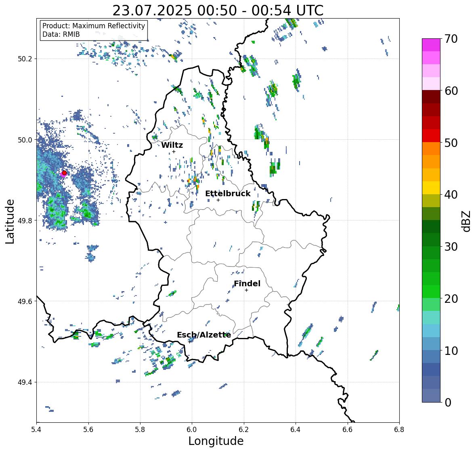Viewport: 476px width, 451px height.
Task: Click the 0 tick on the colorbar
Action: pyautogui.click(x=448, y=403)
